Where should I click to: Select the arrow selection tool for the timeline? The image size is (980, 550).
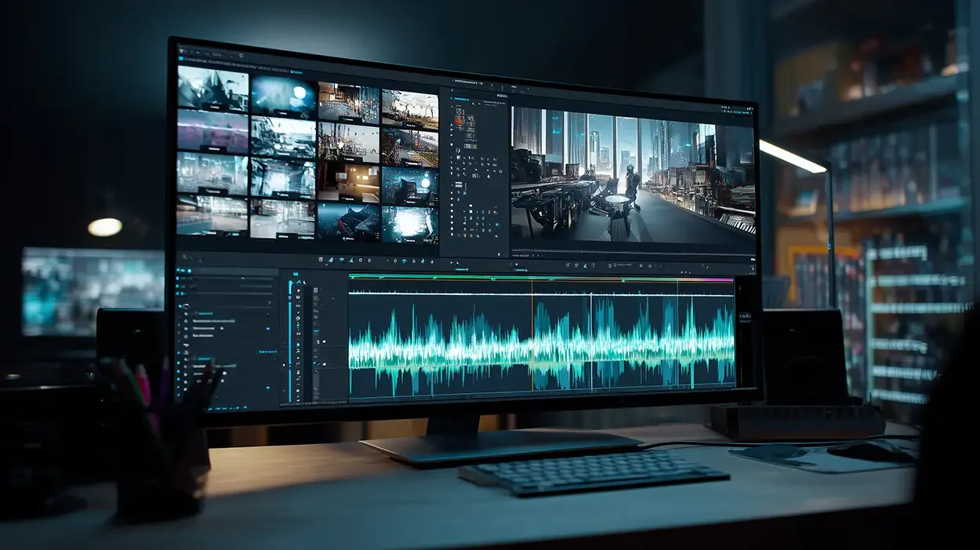321,260
